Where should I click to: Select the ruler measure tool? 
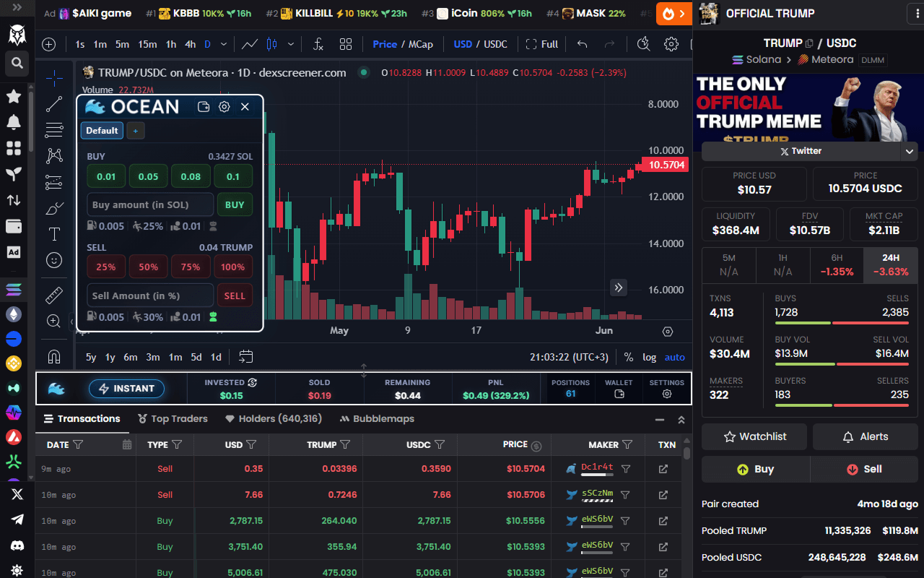pos(54,295)
